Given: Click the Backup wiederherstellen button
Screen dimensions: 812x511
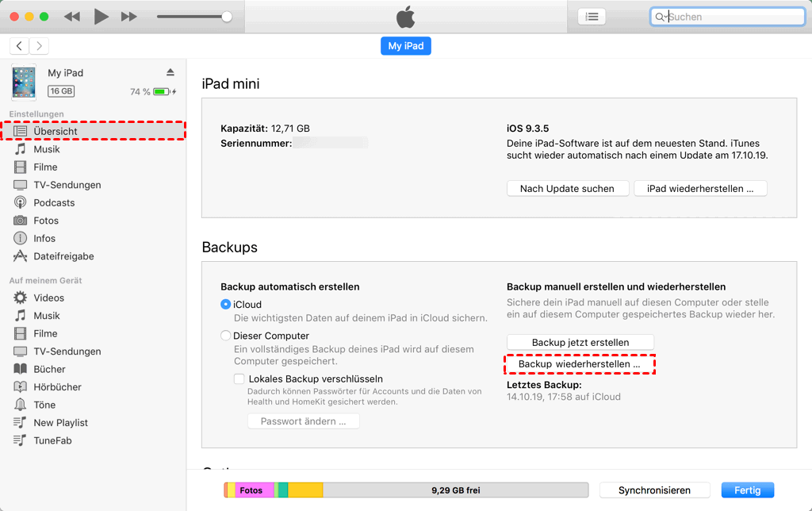Looking at the screenshot, I should point(579,364).
